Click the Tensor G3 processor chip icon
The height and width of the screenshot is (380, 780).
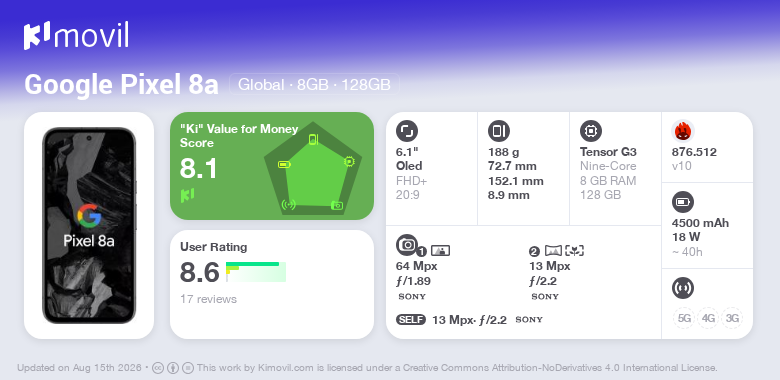coord(591,131)
